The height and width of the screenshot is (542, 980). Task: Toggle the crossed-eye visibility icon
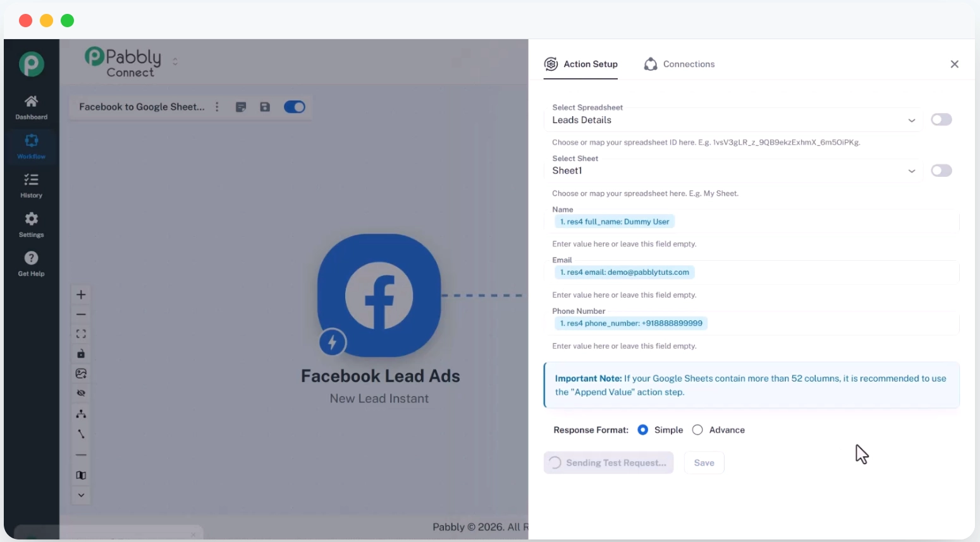click(x=81, y=393)
